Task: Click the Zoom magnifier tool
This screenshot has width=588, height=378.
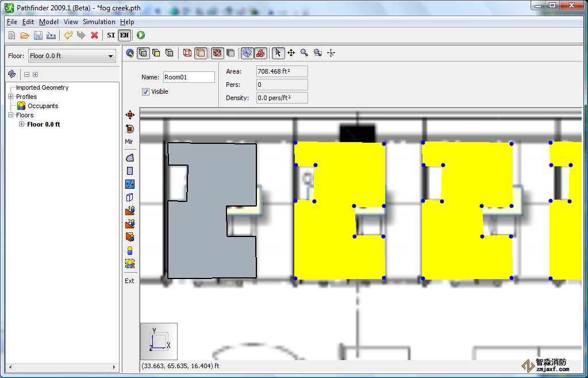Action: click(x=304, y=53)
